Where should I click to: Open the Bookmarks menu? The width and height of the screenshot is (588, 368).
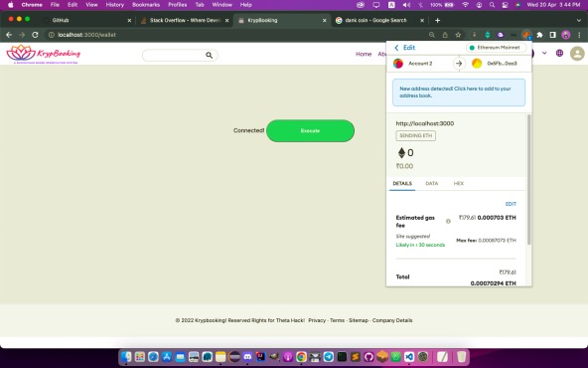point(146,5)
